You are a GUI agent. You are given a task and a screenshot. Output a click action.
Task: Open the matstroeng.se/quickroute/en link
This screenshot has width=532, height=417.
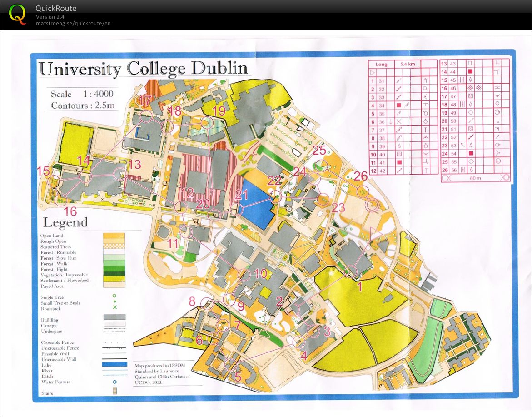[x=73, y=23]
